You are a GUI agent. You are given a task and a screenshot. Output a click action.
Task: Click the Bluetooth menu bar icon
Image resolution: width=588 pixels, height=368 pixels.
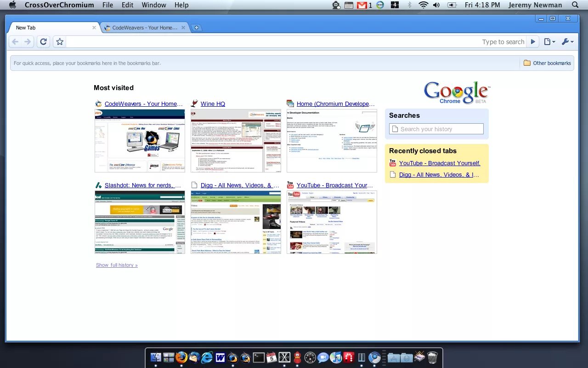(409, 5)
